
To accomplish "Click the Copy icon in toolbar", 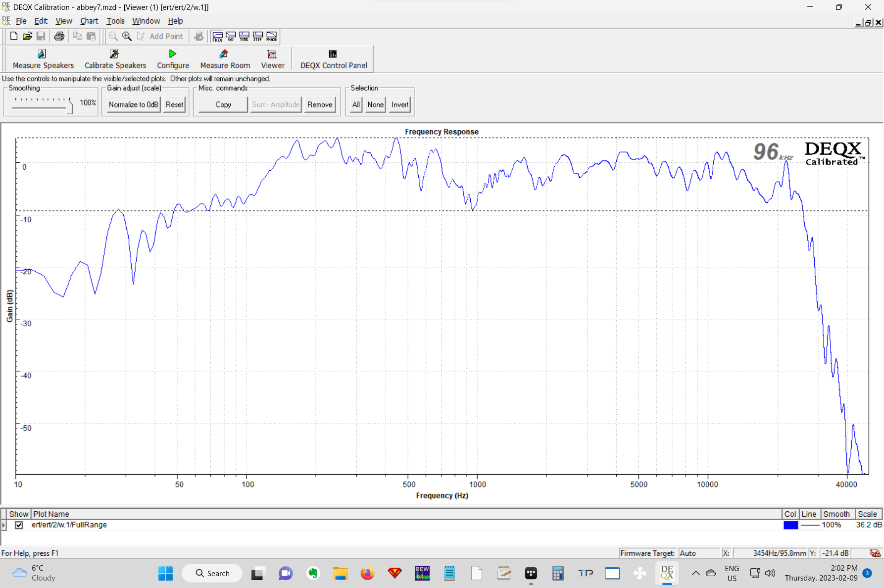I will (77, 36).
